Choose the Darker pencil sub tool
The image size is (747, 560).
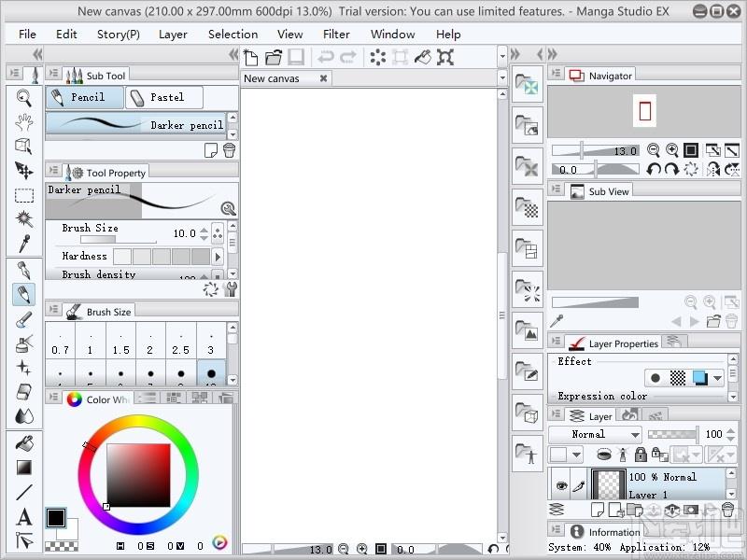coord(136,125)
